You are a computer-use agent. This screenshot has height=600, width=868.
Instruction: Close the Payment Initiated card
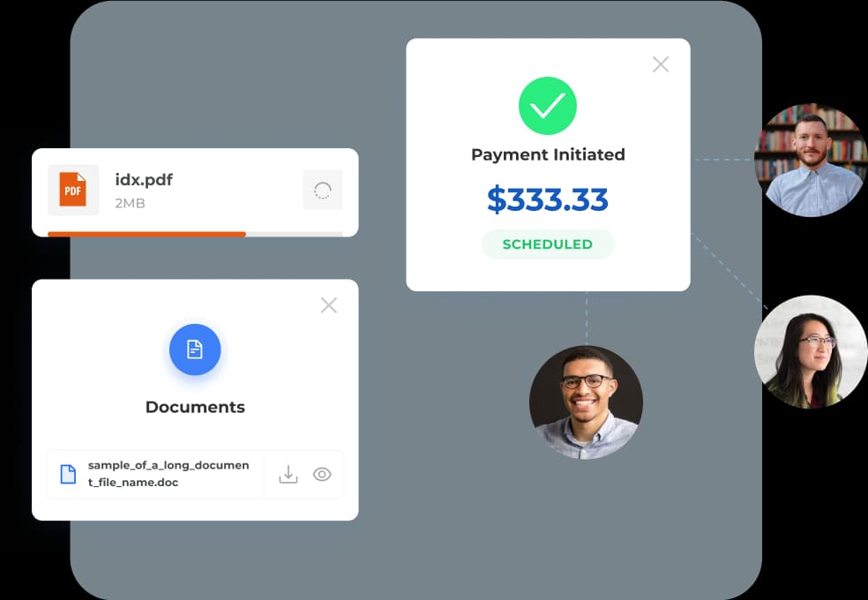[x=661, y=64]
